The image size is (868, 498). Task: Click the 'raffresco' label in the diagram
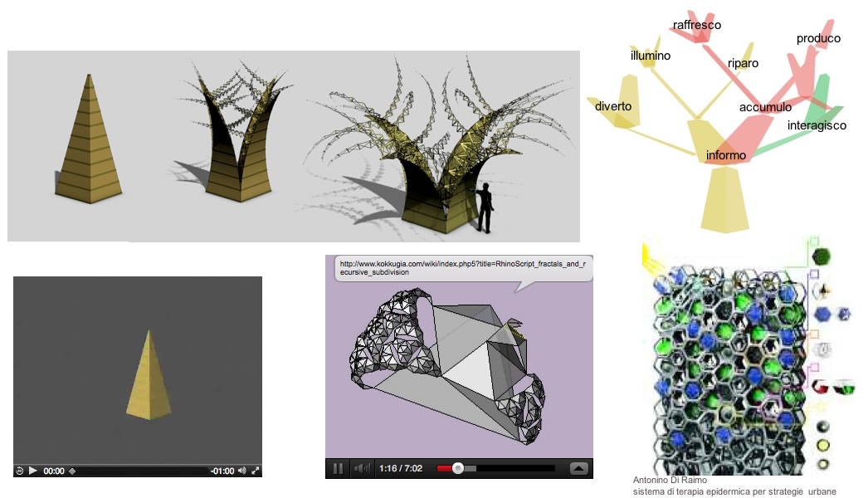click(697, 25)
